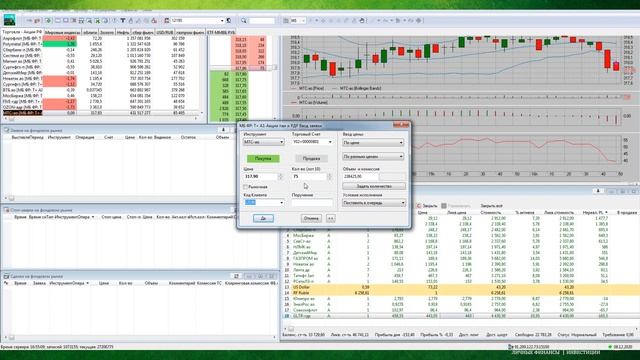
Task: Select the green Покупка (Buy) toggle
Action: (x=263, y=158)
